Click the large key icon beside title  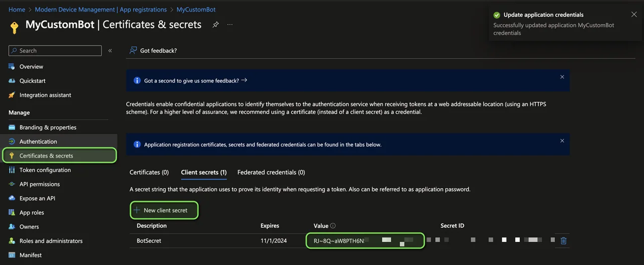14,27
